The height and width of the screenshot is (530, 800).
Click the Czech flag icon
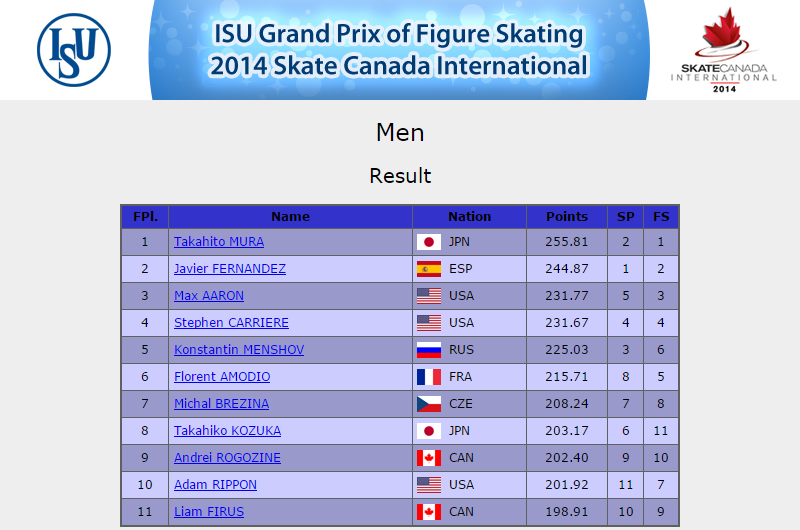click(x=429, y=404)
